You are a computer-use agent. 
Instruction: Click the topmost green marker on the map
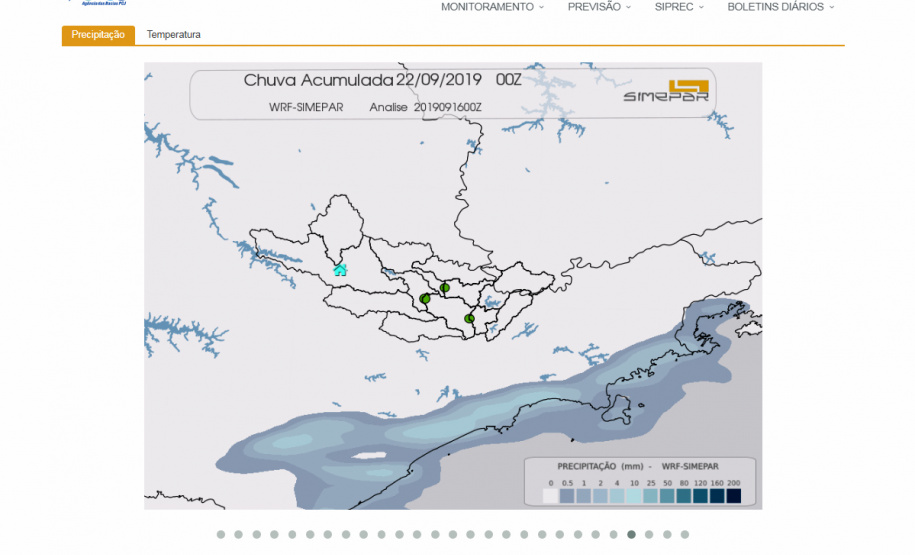pos(445,288)
